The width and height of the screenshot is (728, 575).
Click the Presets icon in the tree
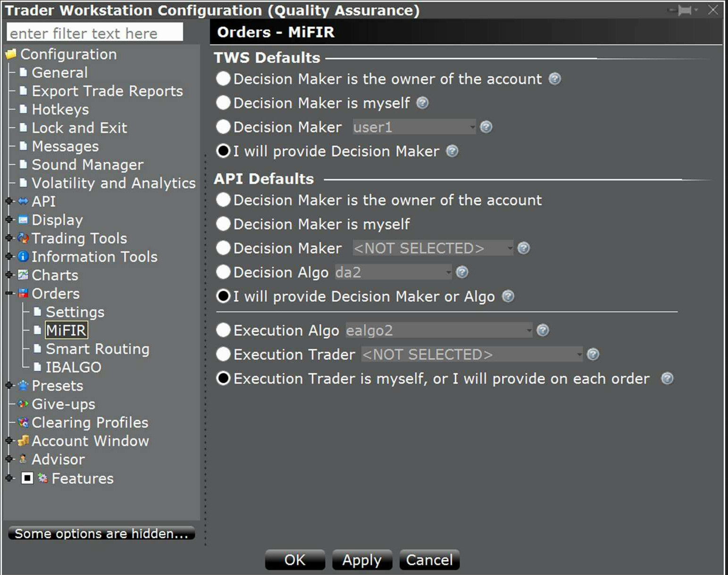pos(23,386)
